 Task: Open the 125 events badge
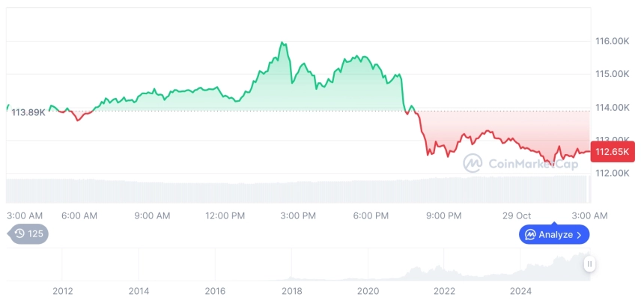click(29, 234)
